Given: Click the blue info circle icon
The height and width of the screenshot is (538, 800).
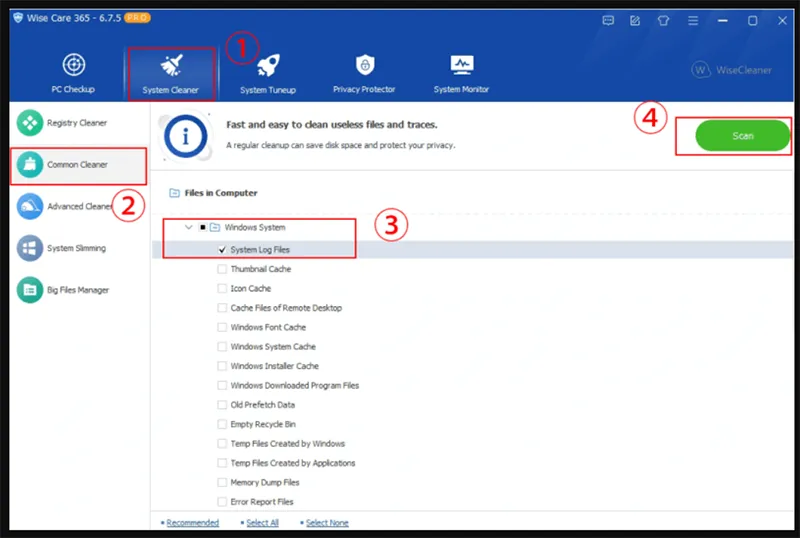Looking at the screenshot, I should [x=186, y=137].
